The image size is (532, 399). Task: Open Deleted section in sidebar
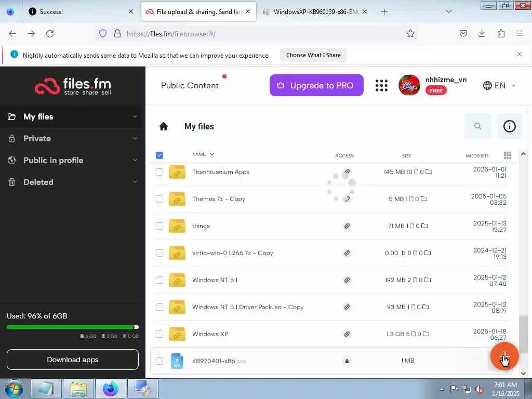pos(38,182)
